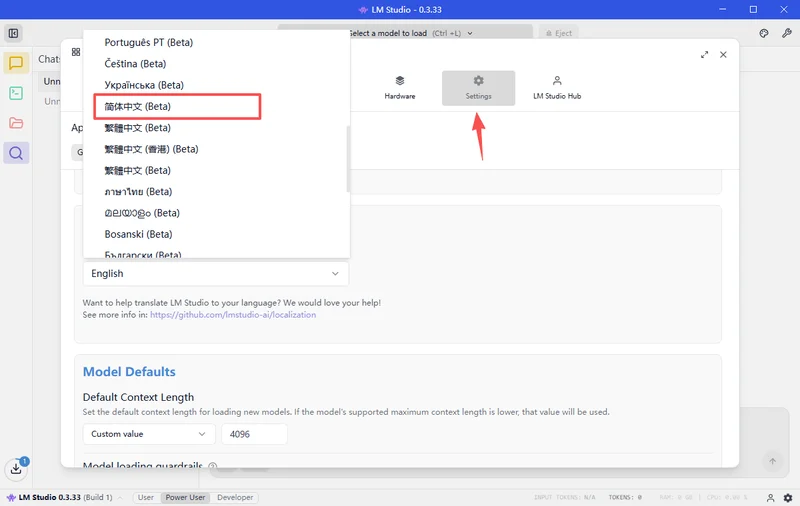Click the send arrow button in chat
The image size is (800, 506).
coord(772,461)
